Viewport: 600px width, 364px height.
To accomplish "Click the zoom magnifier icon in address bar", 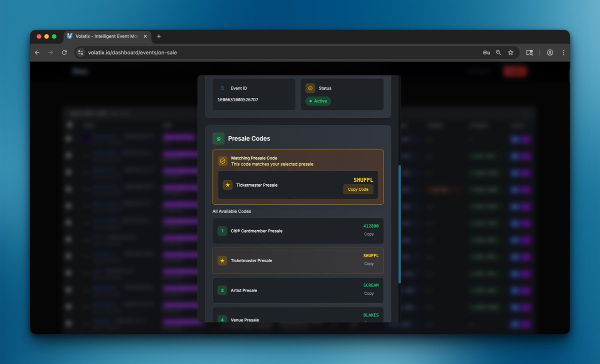I will tap(498, 52).
